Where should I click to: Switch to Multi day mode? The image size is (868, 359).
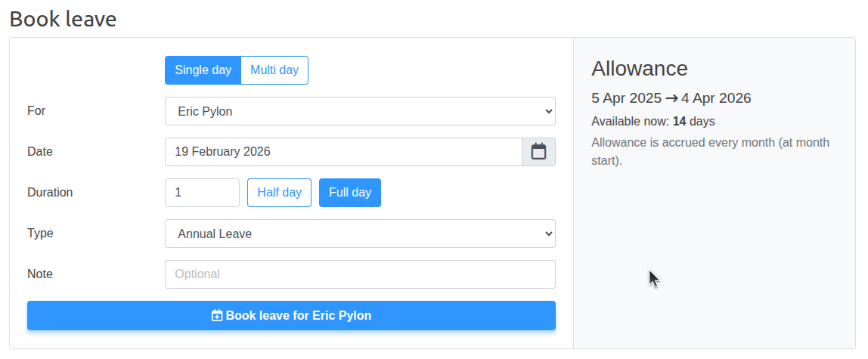pyautogui.click(x=274, y=70)
